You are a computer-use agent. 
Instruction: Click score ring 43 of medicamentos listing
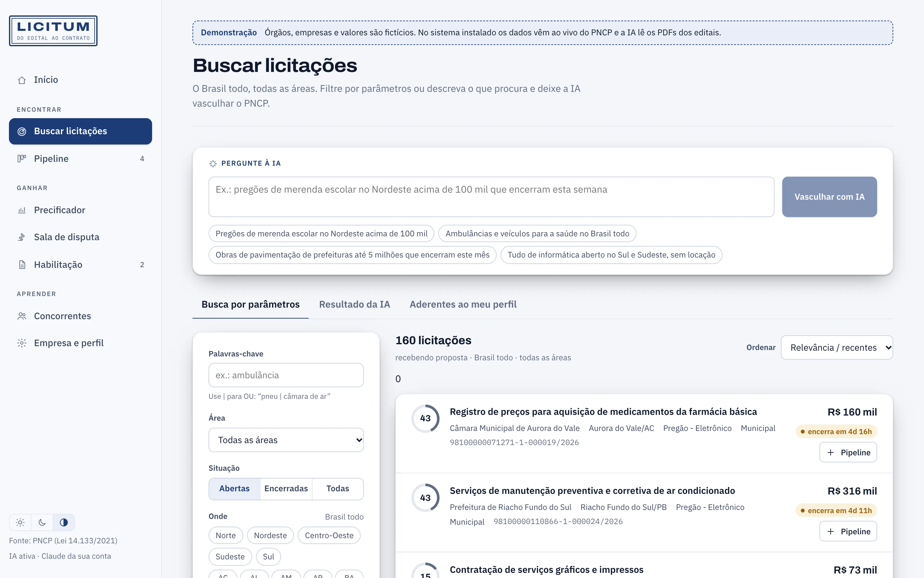coord(425,418)
